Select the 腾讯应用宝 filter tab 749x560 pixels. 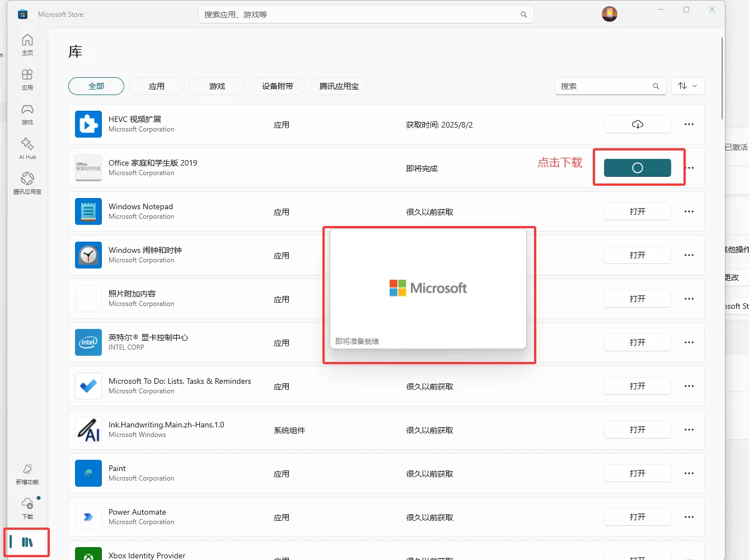339,86
